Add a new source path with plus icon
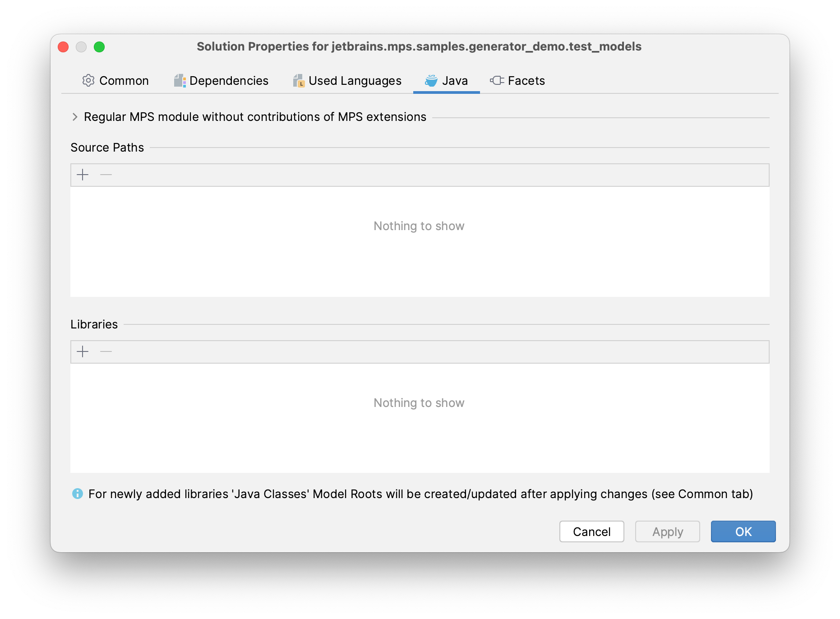The image size is (840, 619). pos(83,175)
